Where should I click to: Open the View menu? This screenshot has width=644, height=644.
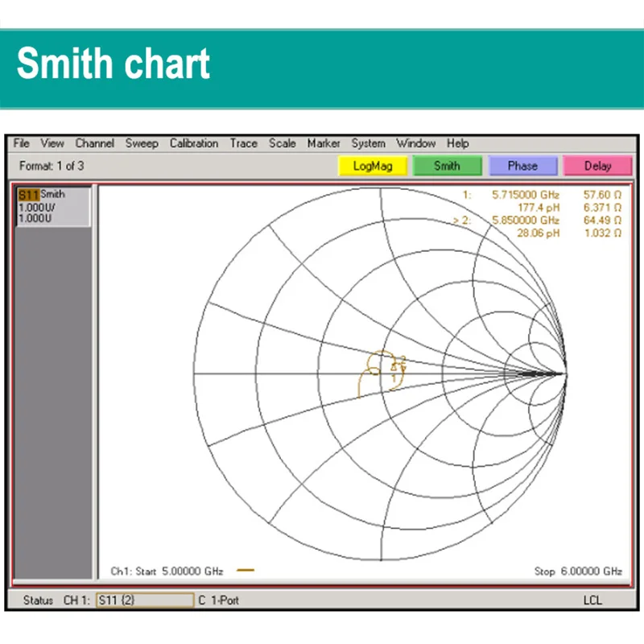[52, 143]
